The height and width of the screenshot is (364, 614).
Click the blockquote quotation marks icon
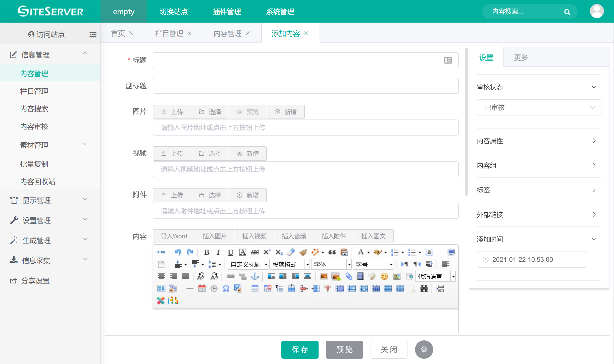tap(332, 252)
